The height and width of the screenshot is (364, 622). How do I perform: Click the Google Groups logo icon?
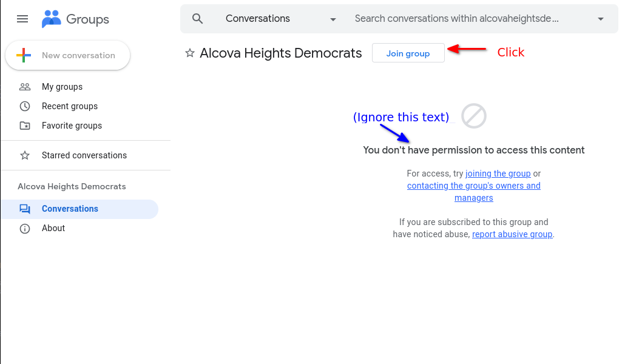click(x=52, y=19)
